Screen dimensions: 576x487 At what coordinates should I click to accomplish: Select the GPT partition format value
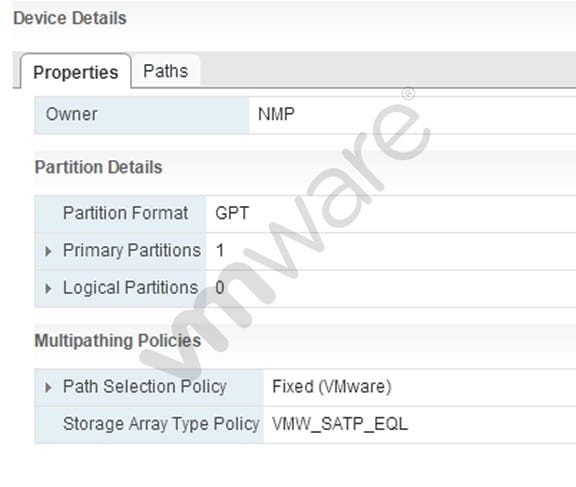pos(232,213)
